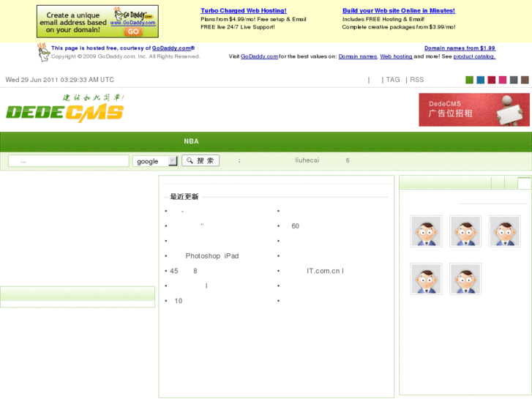Image resolution: width=532 pixels, height=399 pixels.
Task: Open Domain names from $1.99 link
Action: coord(460,48)
